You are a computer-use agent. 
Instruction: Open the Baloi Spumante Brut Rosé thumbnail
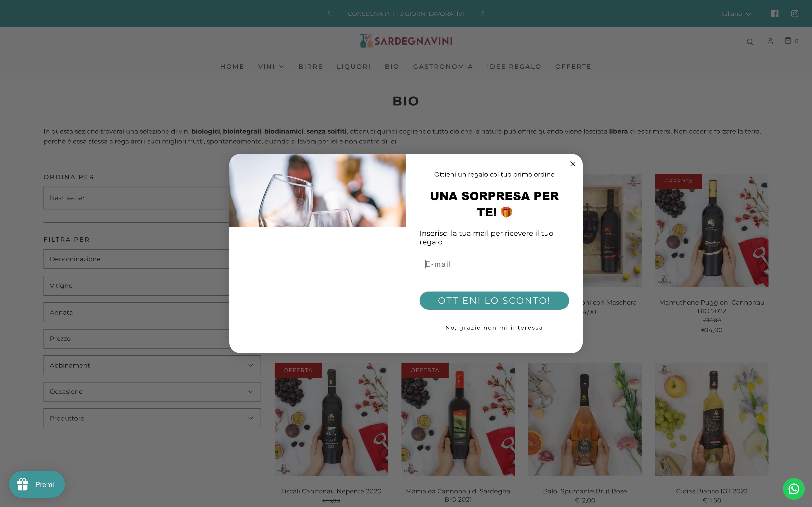585,419
